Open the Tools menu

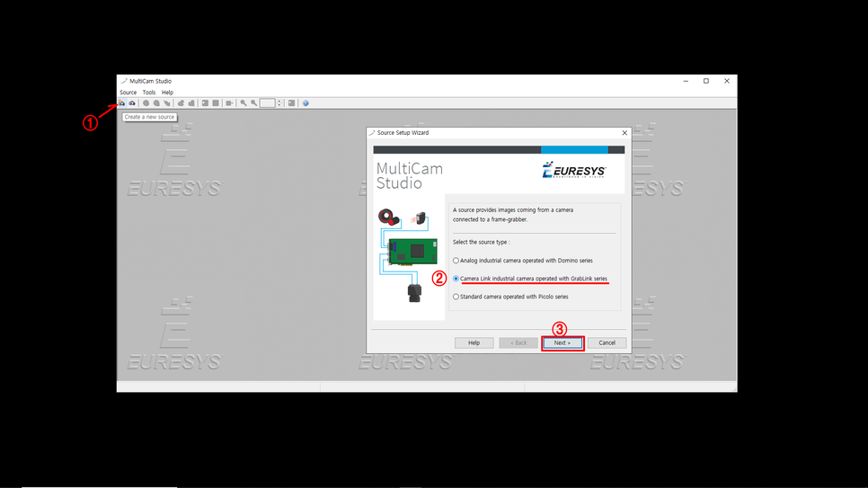[149, 93]
